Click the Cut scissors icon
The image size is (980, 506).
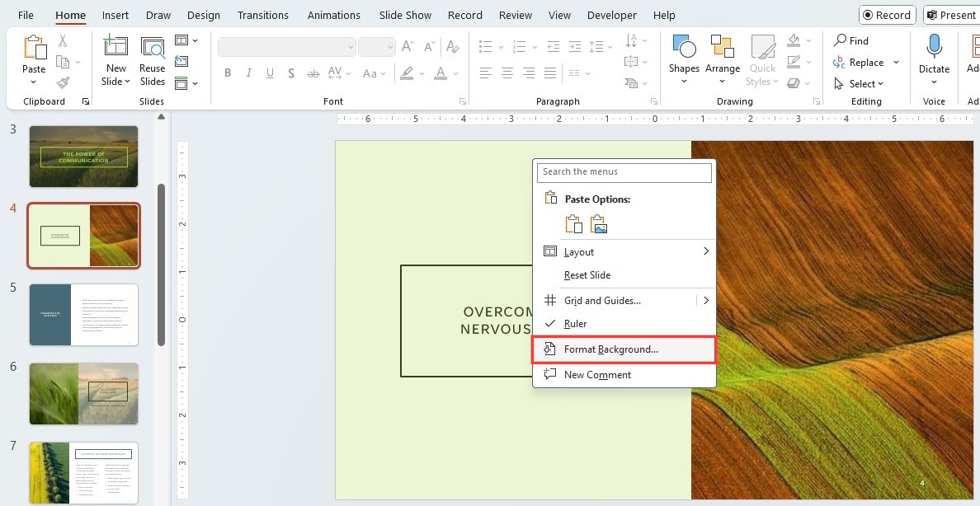click(x=63, y=41)
